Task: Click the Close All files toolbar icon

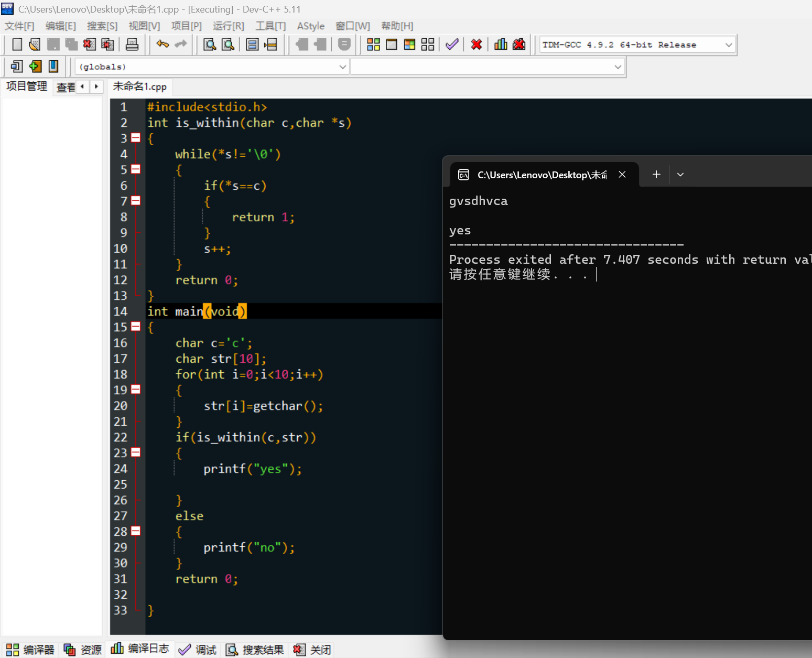Action: point(107,45)
